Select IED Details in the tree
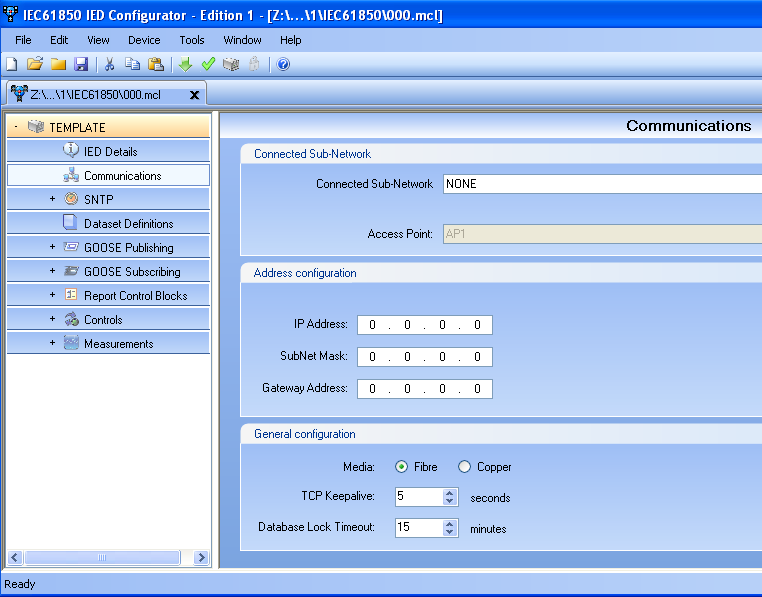Viewport: 762px width, 597px height. pyautogui.click(x=108, y=151)
